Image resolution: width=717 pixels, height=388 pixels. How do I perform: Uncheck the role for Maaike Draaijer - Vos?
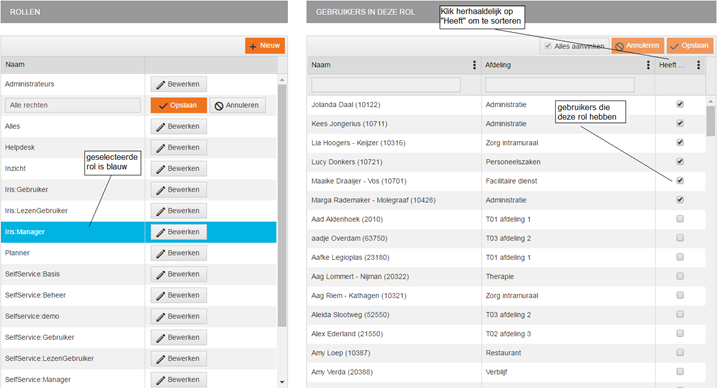[680, 181]
